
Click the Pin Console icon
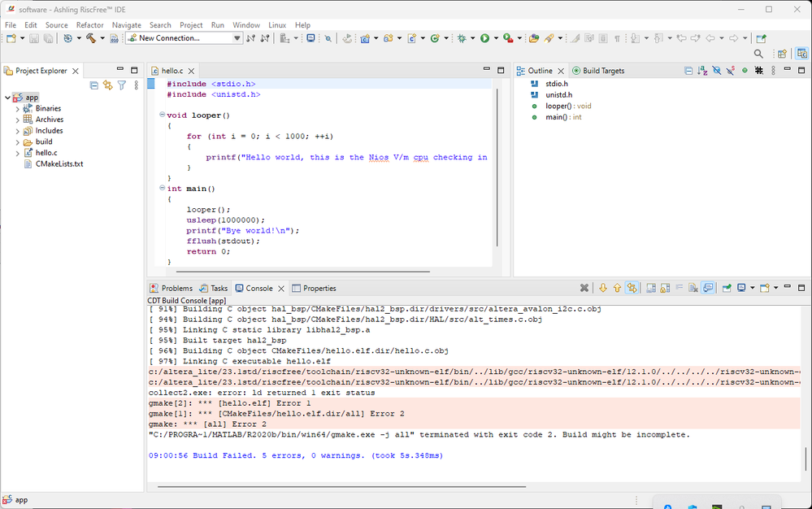coord(727,288)
